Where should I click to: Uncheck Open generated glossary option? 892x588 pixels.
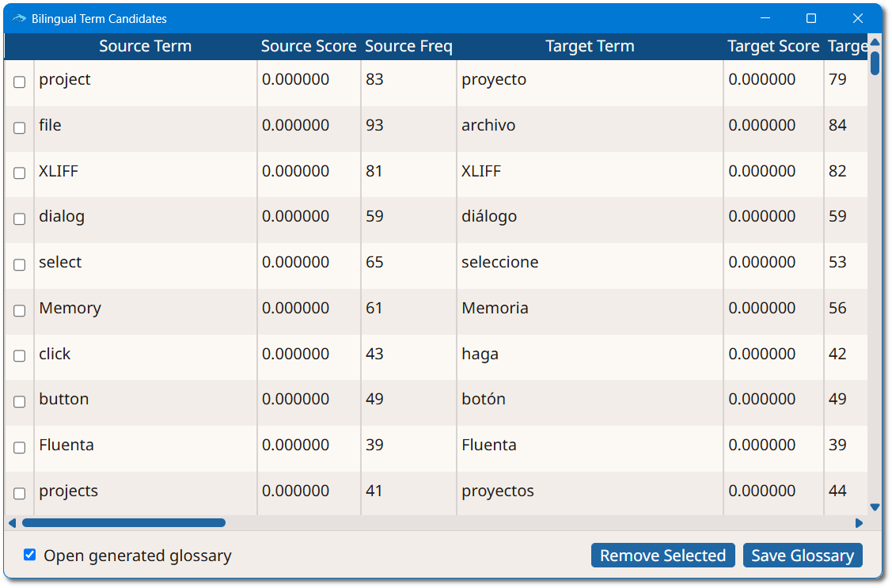tap(29, 555)
